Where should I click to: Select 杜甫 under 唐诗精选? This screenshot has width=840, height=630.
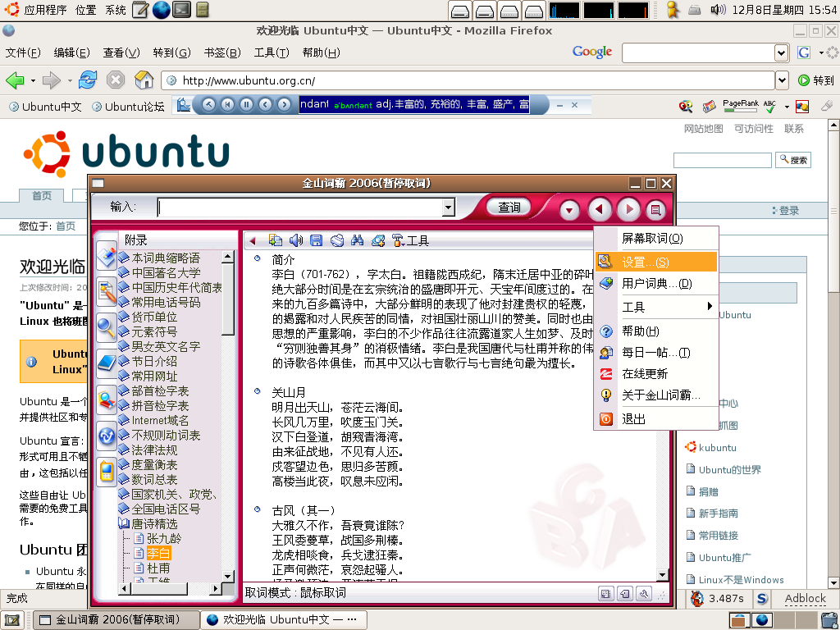point(158,568)
